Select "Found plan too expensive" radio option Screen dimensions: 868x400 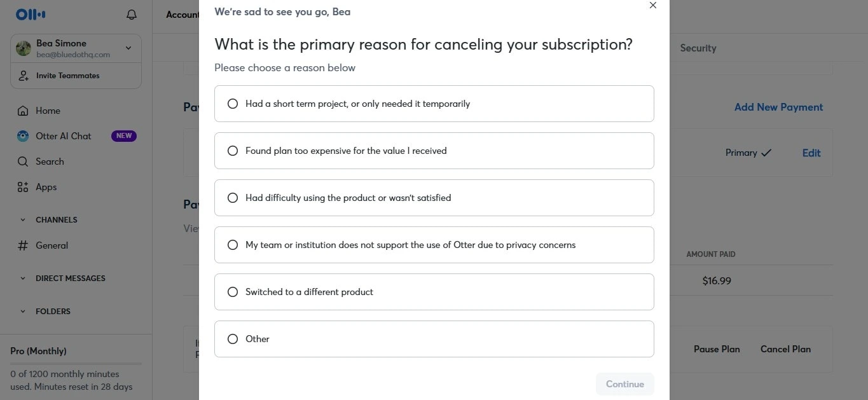tap(233, 151)
